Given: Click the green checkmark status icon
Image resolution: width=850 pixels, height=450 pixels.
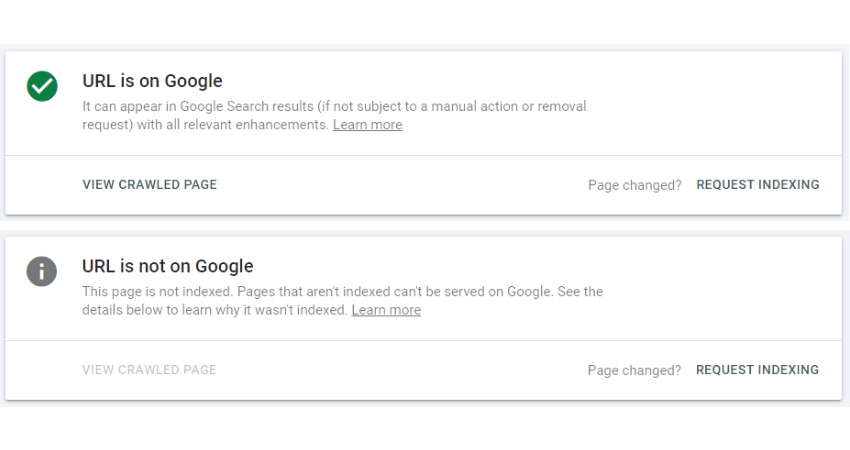Looking at the screenshot, I should [42, 86].
